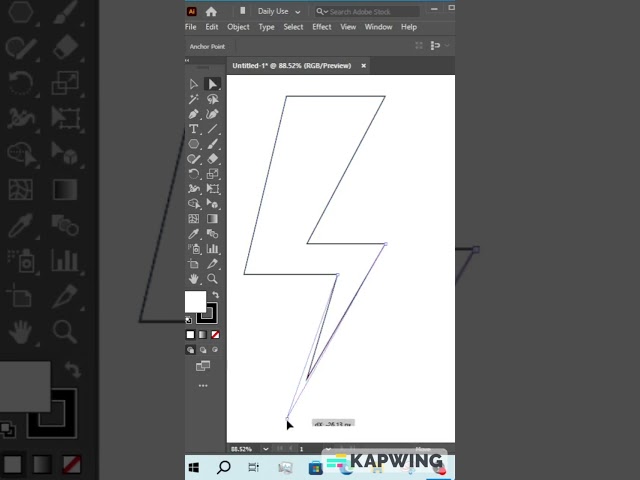
Task: Open Edit Toolbar three dots
Action: tap(203, 385)
